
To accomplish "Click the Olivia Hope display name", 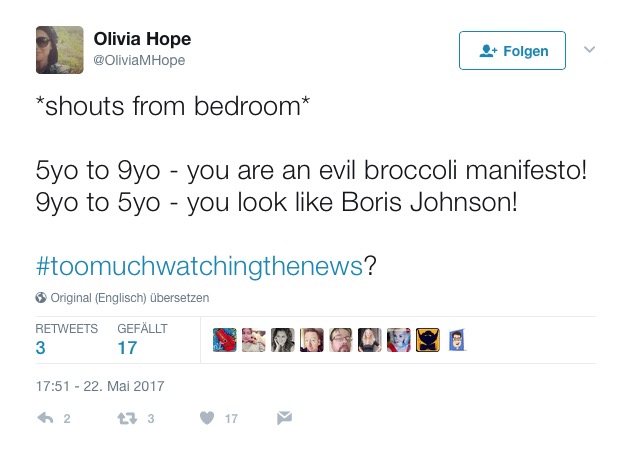I will [142, 39].
